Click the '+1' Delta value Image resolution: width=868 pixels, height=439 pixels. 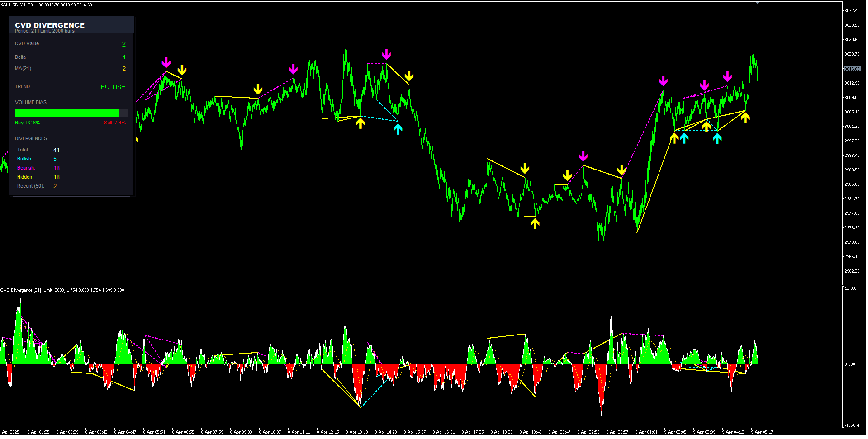pos(123,57)
